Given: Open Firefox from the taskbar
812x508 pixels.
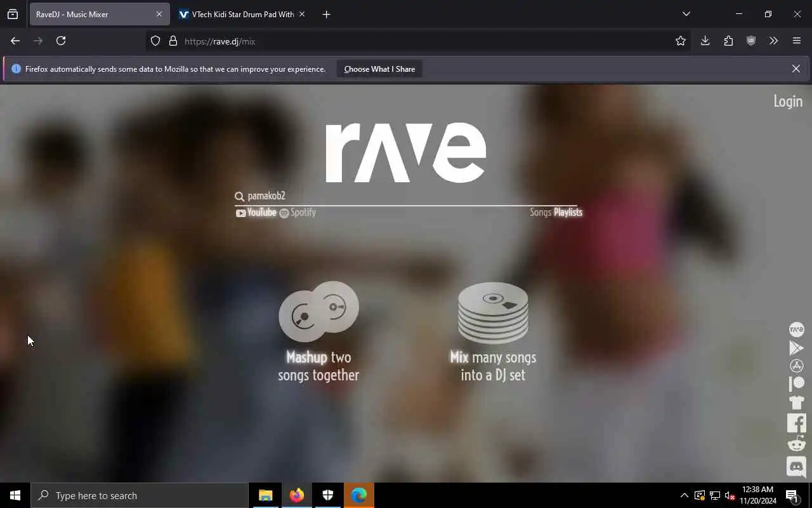Looking at the screenshot, I should [x=297, y=495].
